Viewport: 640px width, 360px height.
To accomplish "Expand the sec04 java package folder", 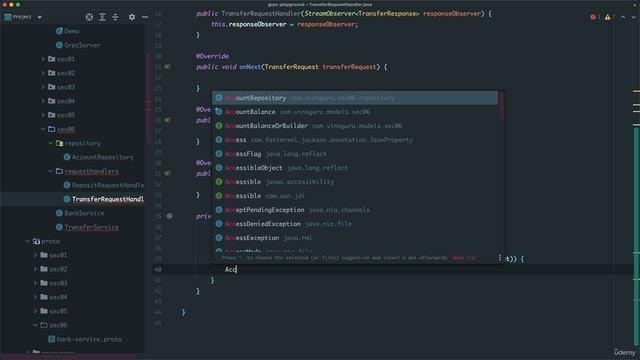I will 43,101.
